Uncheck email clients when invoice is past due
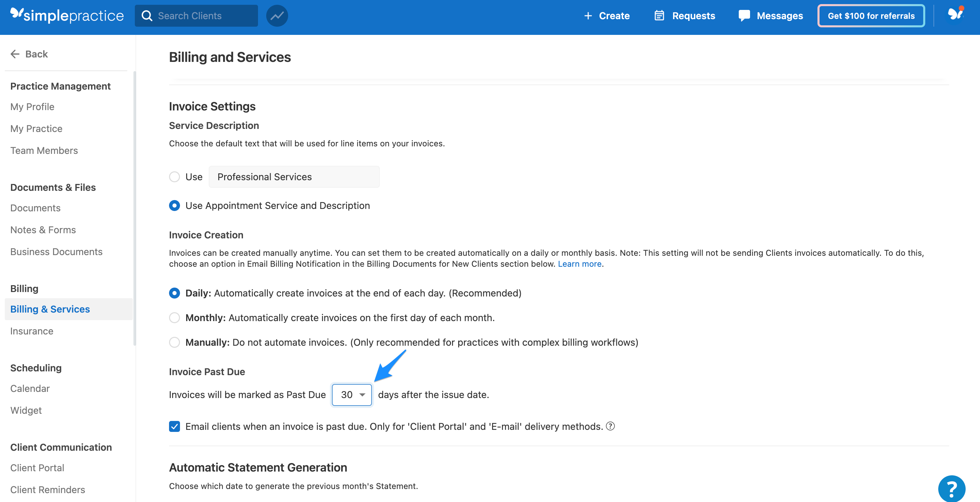980x502 pixels. coord(174,426)
